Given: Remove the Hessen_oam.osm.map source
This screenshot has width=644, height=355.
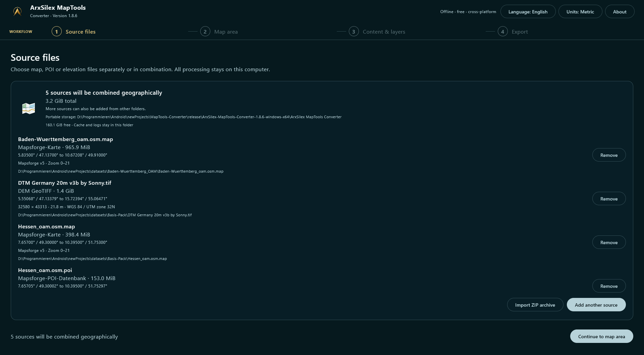Looking at the screenshot, I should pyautogui.click(x=609, y=242).
